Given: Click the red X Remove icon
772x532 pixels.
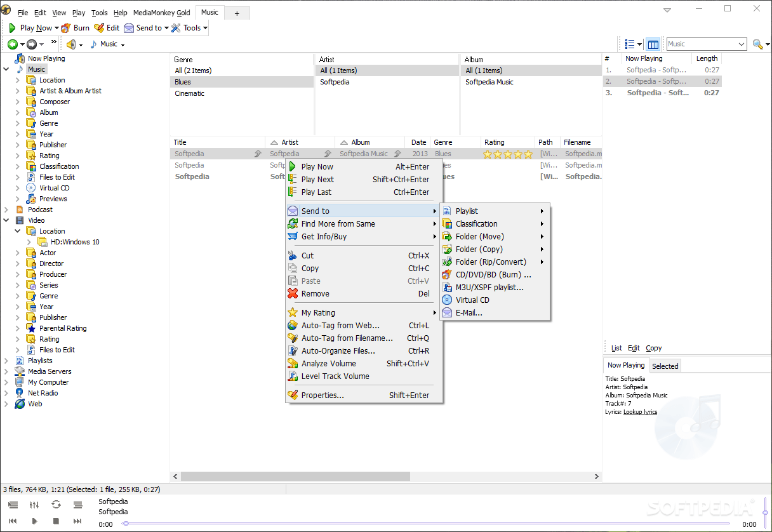Looking at the screenshot, I should pos(292,293).
